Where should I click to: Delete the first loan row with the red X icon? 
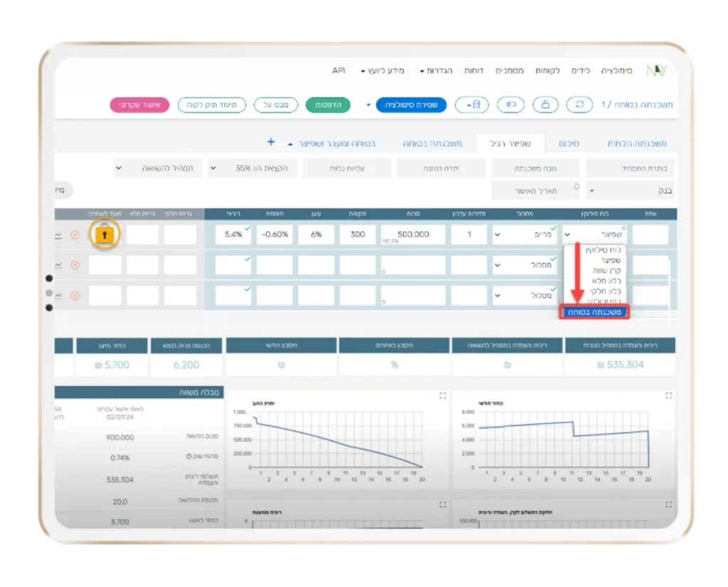coord(75,235)
